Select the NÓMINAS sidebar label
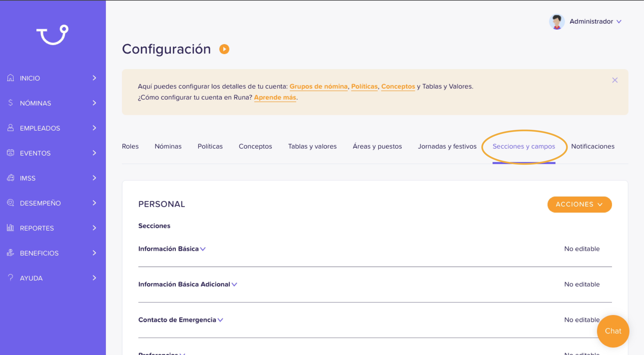Screen dimensions: 644x355 pos(35,103)
